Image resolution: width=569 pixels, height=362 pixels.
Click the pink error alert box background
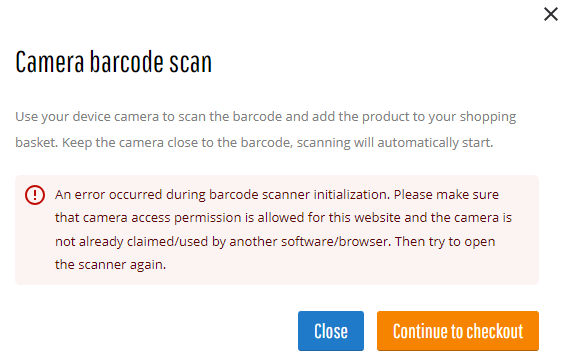[x=277, y=230]
